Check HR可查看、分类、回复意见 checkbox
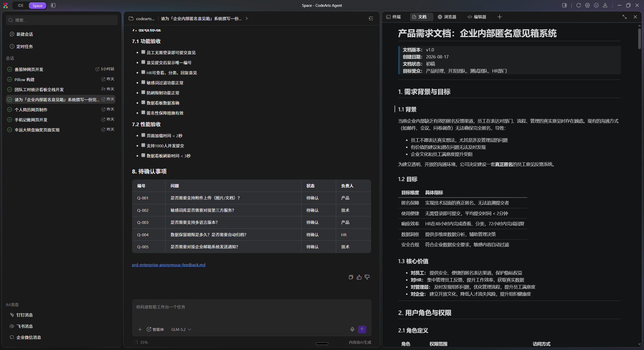The width and height of the screenshot is (644, 350). point(143,72)
